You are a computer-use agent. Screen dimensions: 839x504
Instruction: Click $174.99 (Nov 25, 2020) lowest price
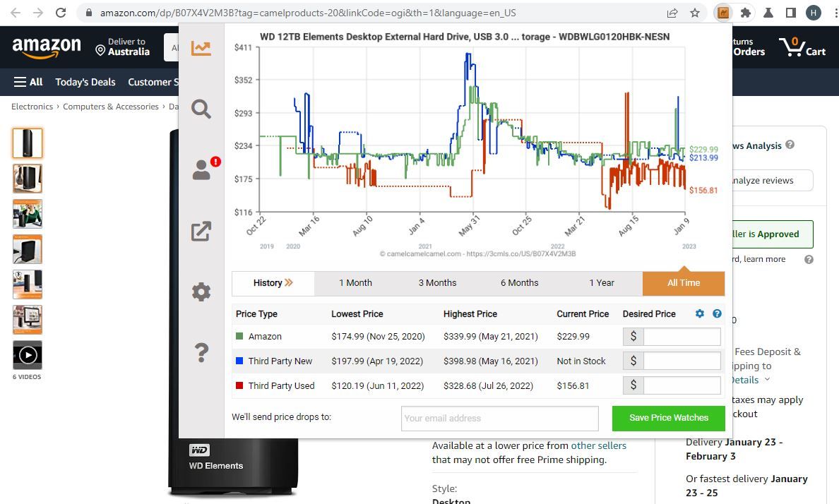click(378, 337)
